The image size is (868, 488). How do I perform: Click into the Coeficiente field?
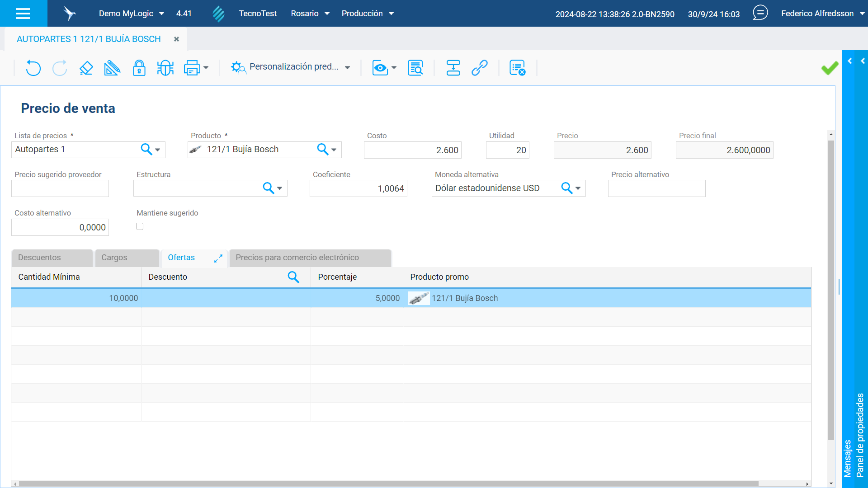[358, 188]
